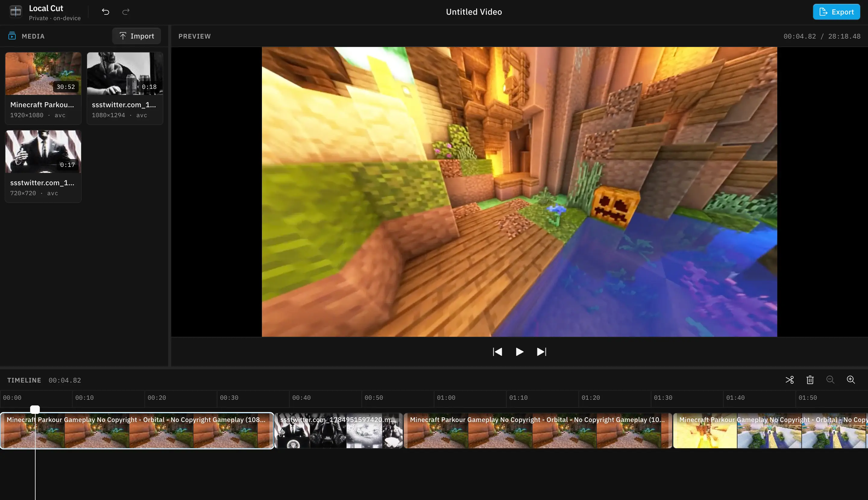Select the Minecraft Parkour 30:52 media thumbnail

click(43, 73)
